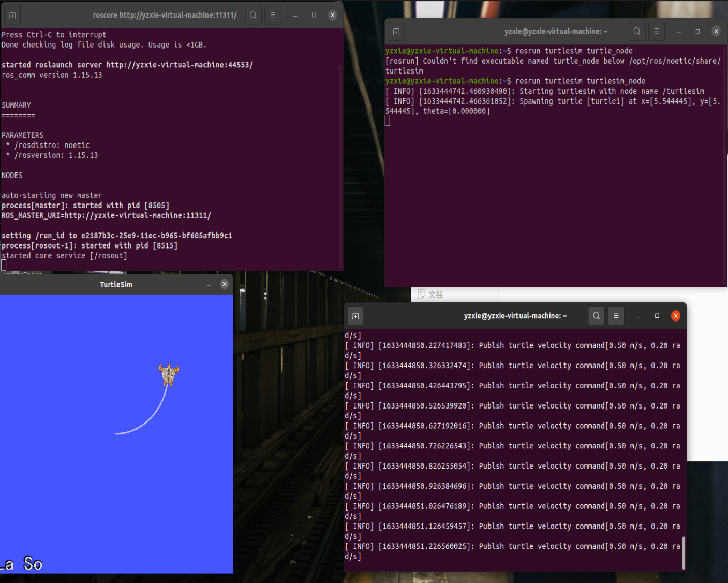Click 'ROS_MASTER_URI=http://yzxie-virtual-machine:11311/' line

click(x=106, y=215)
